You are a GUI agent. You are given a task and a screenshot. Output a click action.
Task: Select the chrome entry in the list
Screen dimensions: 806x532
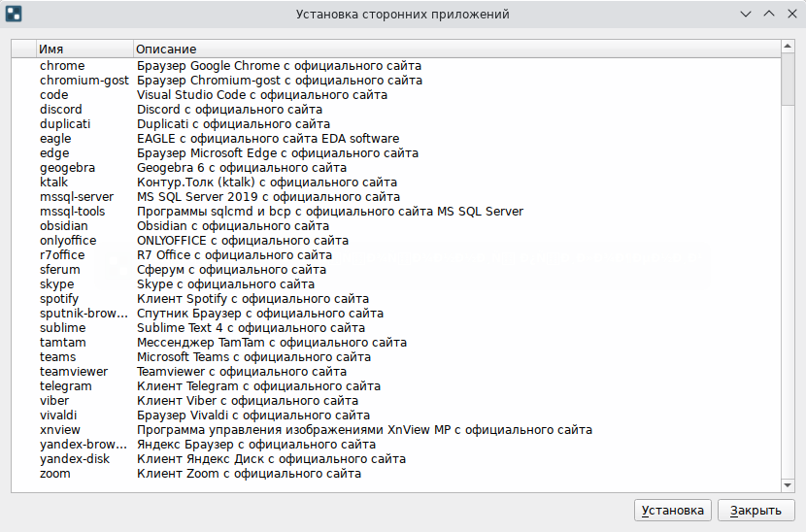click(62, 66)
